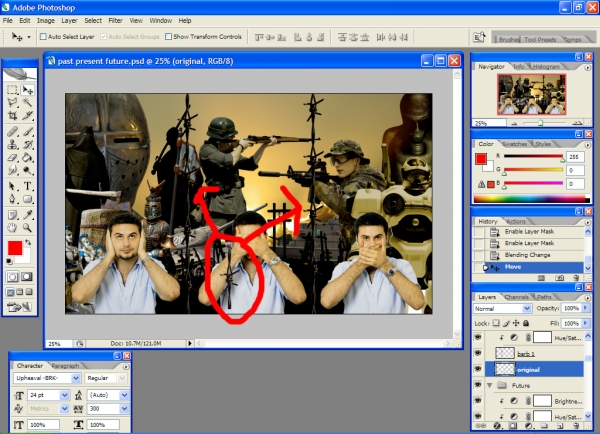Collapse the Future layer group
Image resolution: width=600 pixels, height=434 pixels.
489,385
